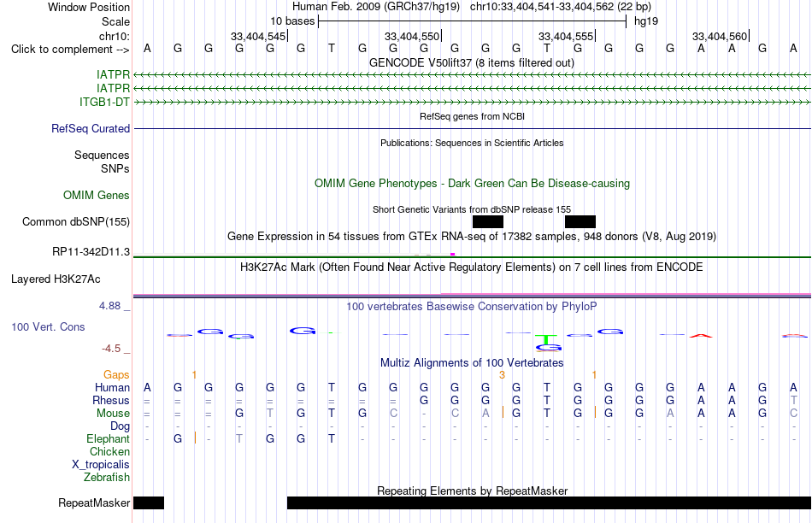Click the 'Human Feb. 2009 (GRCh37/hg19)' text

pyautogui.click(x=376, y=7)
